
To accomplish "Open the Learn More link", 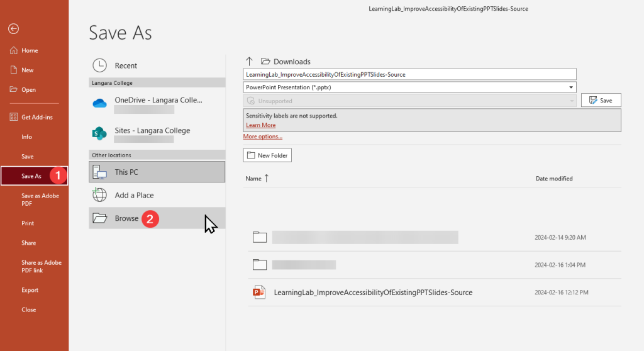I will (x=260, y=125).
